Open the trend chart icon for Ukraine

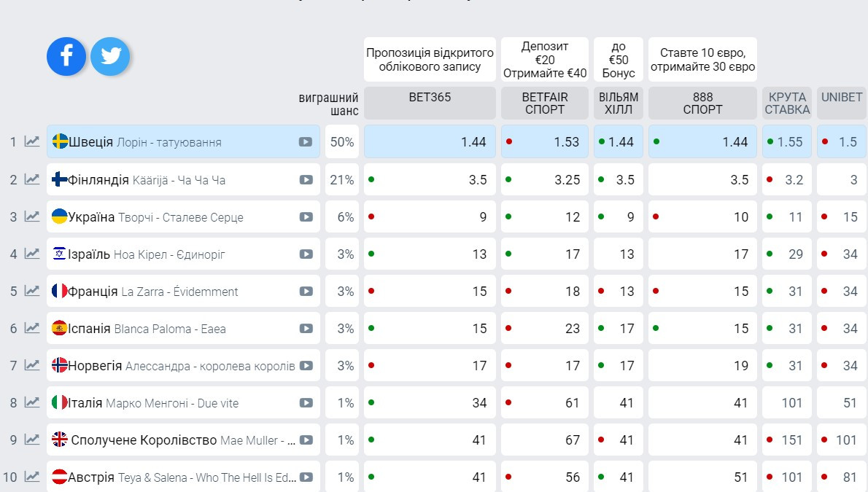point(32,216)
